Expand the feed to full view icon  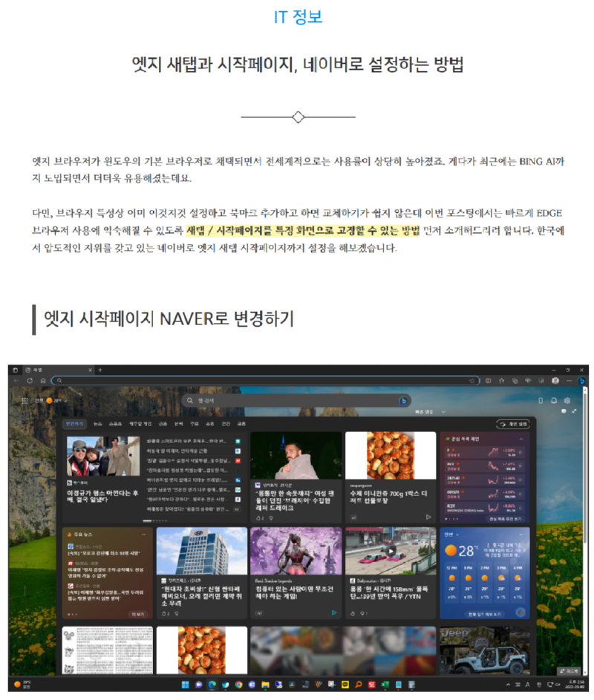point(575,410)
